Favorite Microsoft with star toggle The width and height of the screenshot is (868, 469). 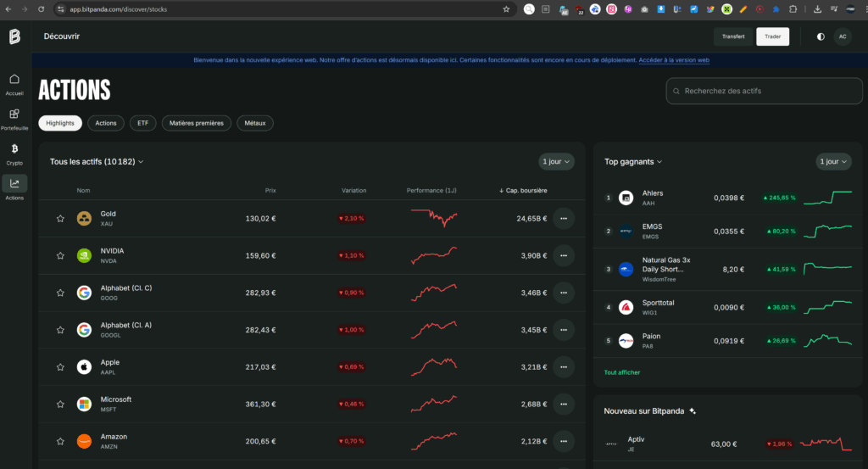(x=60, y=404)
